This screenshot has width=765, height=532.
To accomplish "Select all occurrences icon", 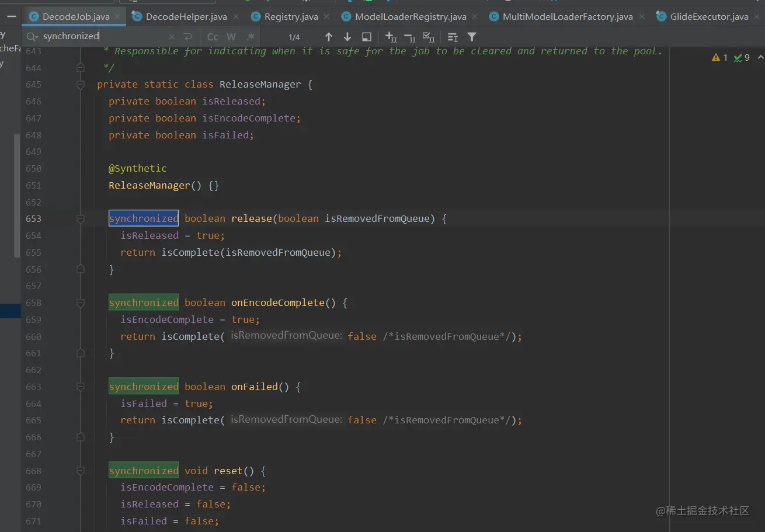I will tap(429, 37).
